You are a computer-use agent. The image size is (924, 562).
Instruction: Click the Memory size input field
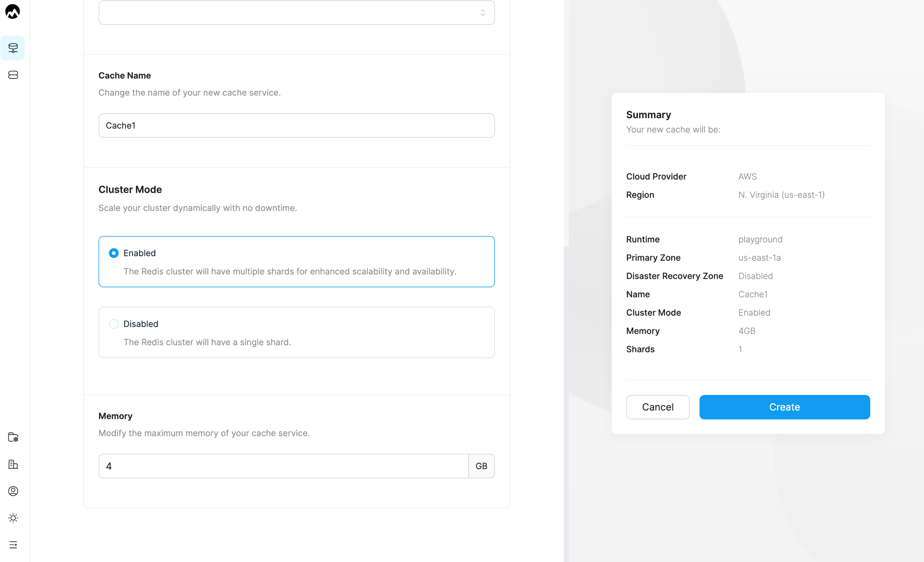click(283, 466)
